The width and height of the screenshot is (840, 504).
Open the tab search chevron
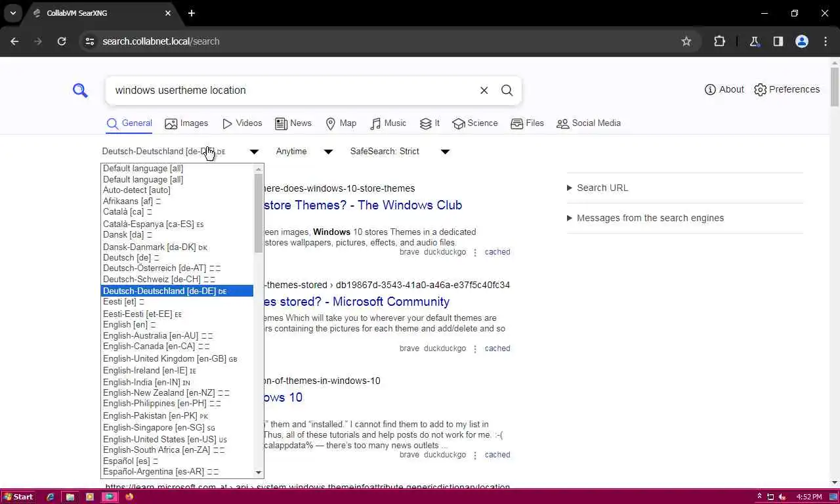point(12,13)
